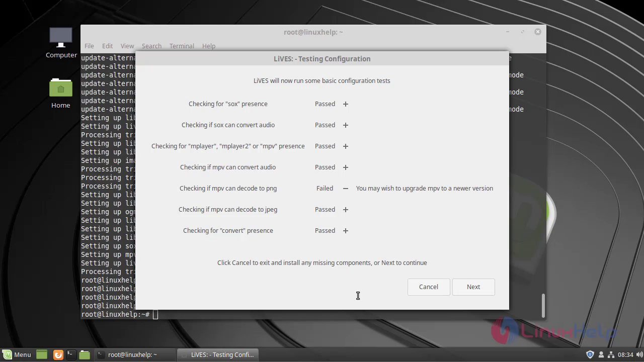Click the "Failed" status text

325,189
